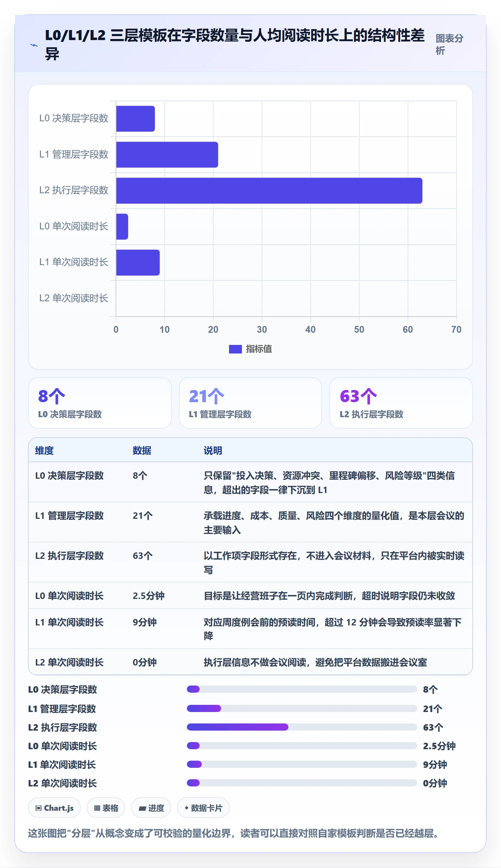Select the 0分钟 table cell

(145, 662)
